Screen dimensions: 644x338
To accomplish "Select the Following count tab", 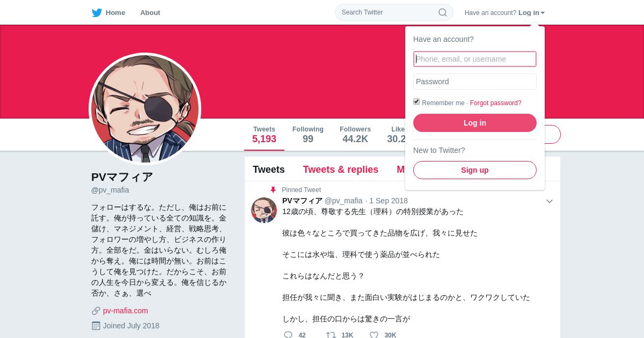I will pyautogui.click(x=308, y=135).
